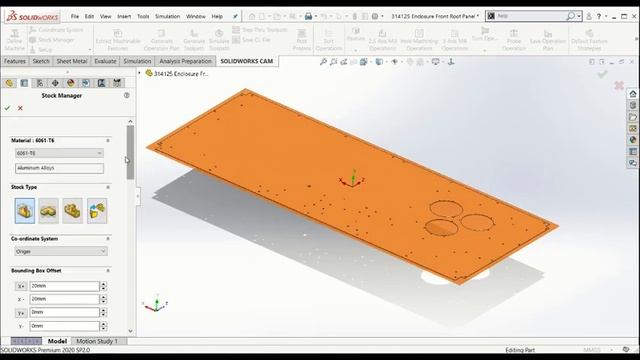This screenshot has height=360, width=640.
Task: Toggle the X+ offset button
Action: pyautogui.click(x=21, y=286)
